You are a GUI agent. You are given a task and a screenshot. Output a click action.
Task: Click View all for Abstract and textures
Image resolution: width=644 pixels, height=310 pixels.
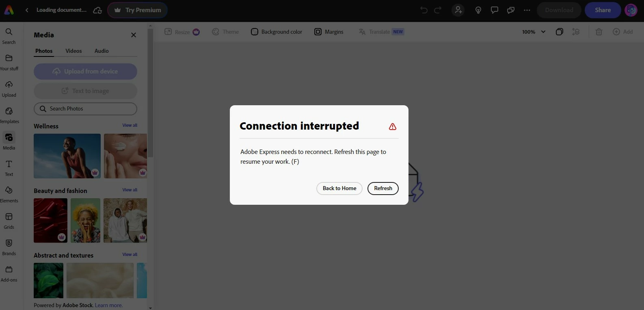point(130,254)
